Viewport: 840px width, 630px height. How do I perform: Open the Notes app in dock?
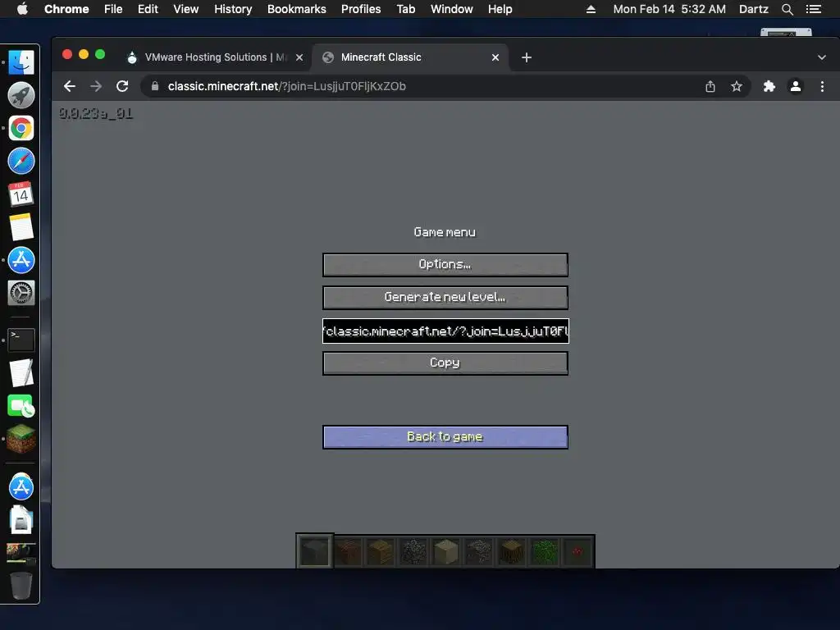point(21,227)
